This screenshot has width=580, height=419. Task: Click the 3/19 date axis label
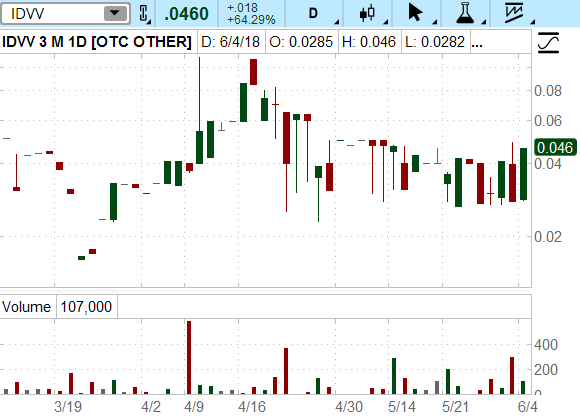coord(68,407)
